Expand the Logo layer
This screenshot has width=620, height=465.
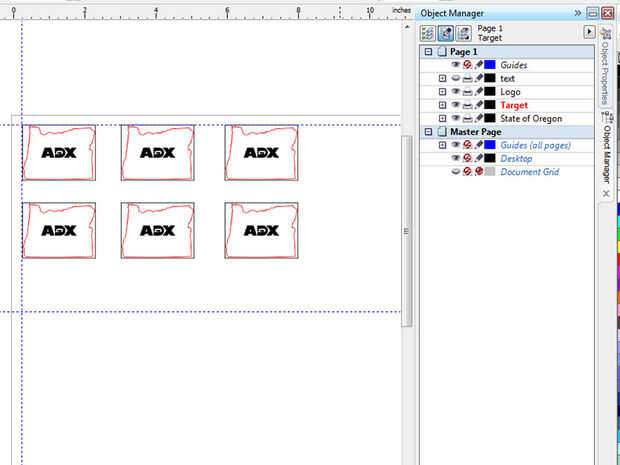(x=442, y=92)
